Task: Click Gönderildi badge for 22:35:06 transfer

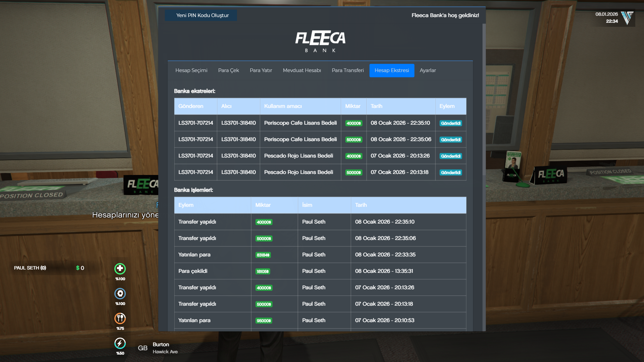Action: 451,140
